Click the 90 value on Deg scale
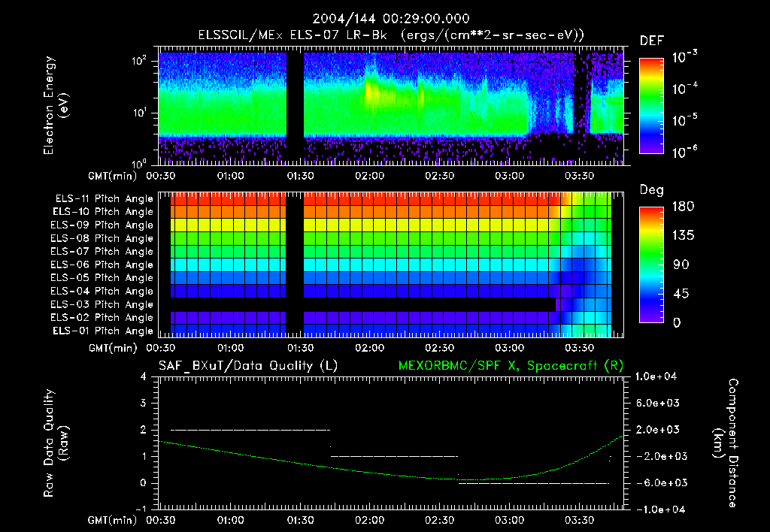 pos(681,264)
